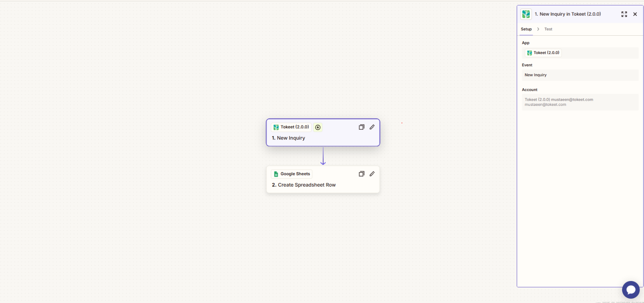Viewport: 644px width, 303px height.
Task: Open the chat support bubble
Action: tap(631, 290)
